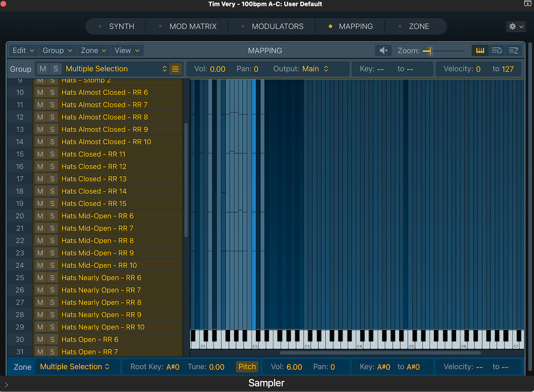
Task: Open the Edit dropdown menu
Action: coord(23,51)
